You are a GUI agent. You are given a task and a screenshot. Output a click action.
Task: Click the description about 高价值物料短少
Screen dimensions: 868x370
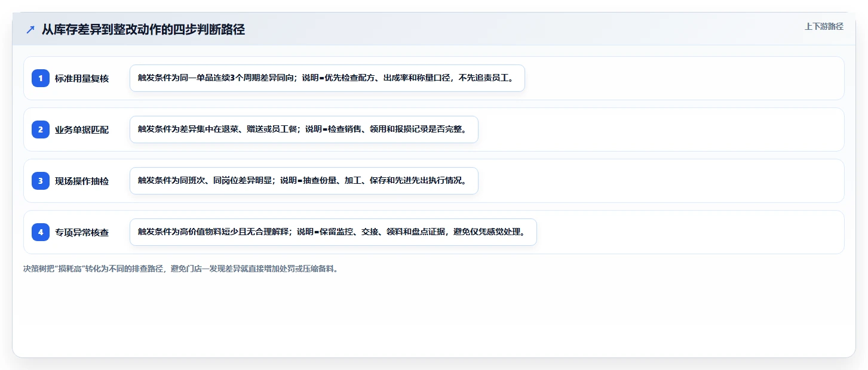coord(333,232)
